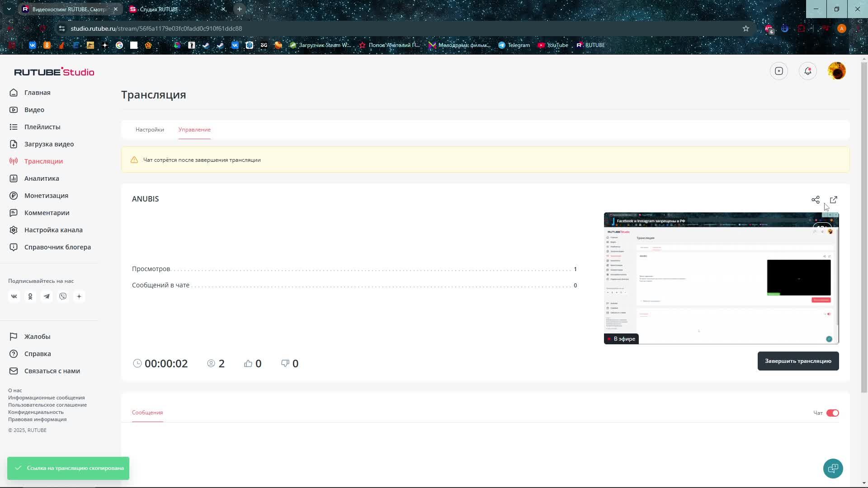Click Завершить трансляцию button
868x488 pixels.
[798, 361]
